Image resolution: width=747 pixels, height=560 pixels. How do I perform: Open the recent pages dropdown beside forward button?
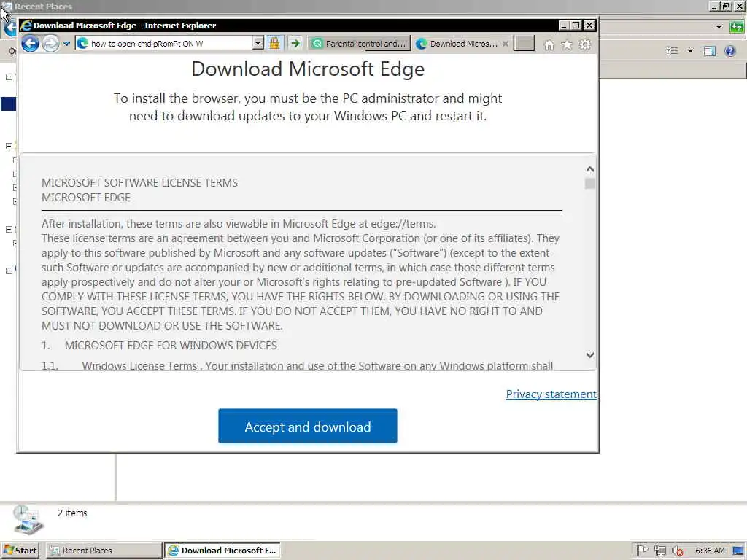click(66, 44)
